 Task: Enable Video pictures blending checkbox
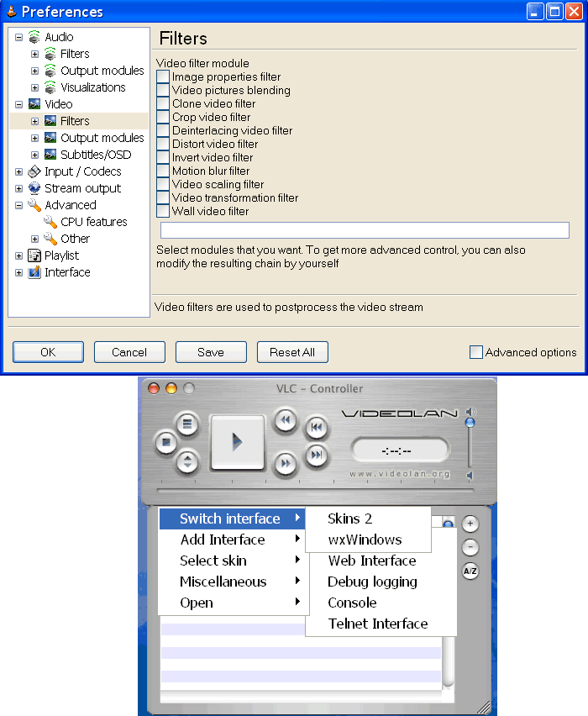click(163, 90)
